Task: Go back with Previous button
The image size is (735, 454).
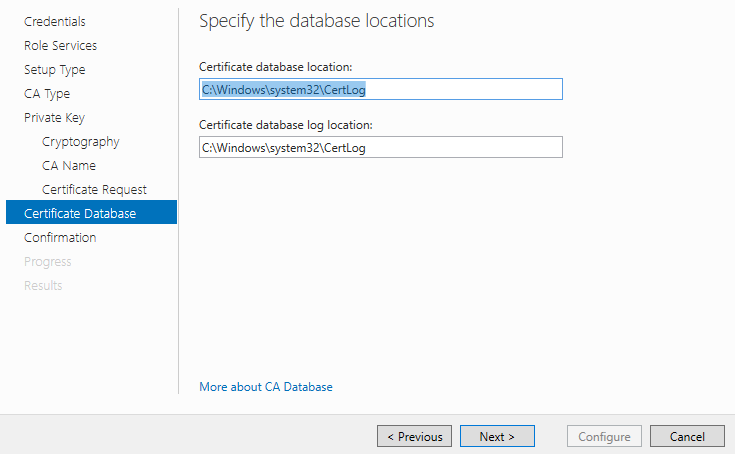Action: pyautogui.click(x=414, y=436)
